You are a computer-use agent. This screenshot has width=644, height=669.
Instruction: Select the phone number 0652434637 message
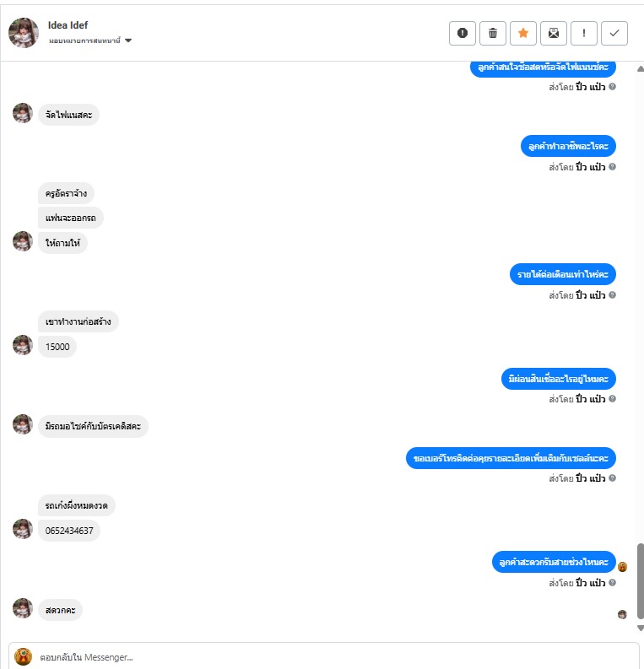69,531
